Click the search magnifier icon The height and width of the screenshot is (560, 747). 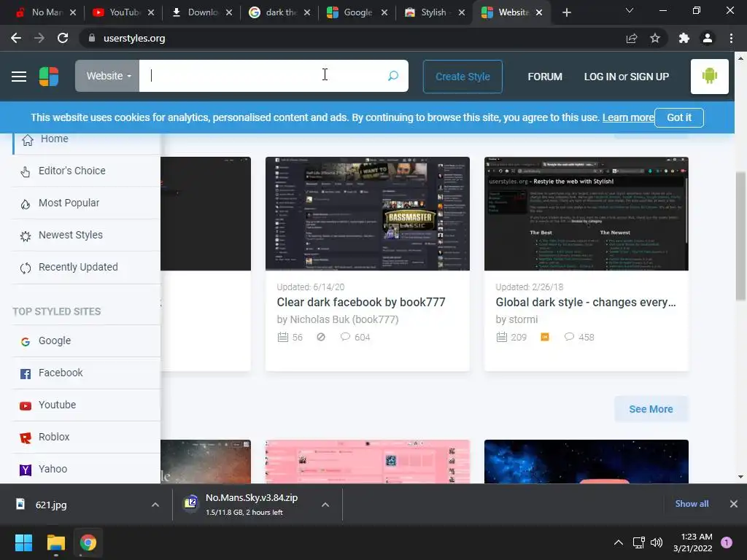click(x=393, y=76)
